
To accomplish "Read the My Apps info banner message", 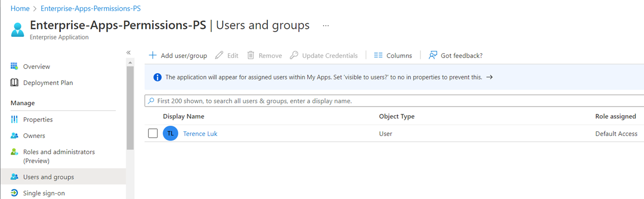I will [324, 77].
